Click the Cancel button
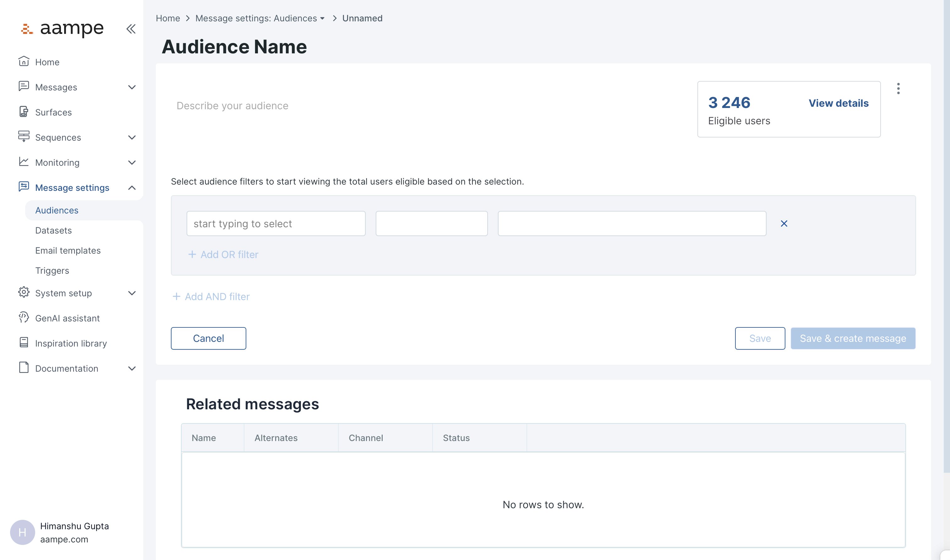 [208, 338]
